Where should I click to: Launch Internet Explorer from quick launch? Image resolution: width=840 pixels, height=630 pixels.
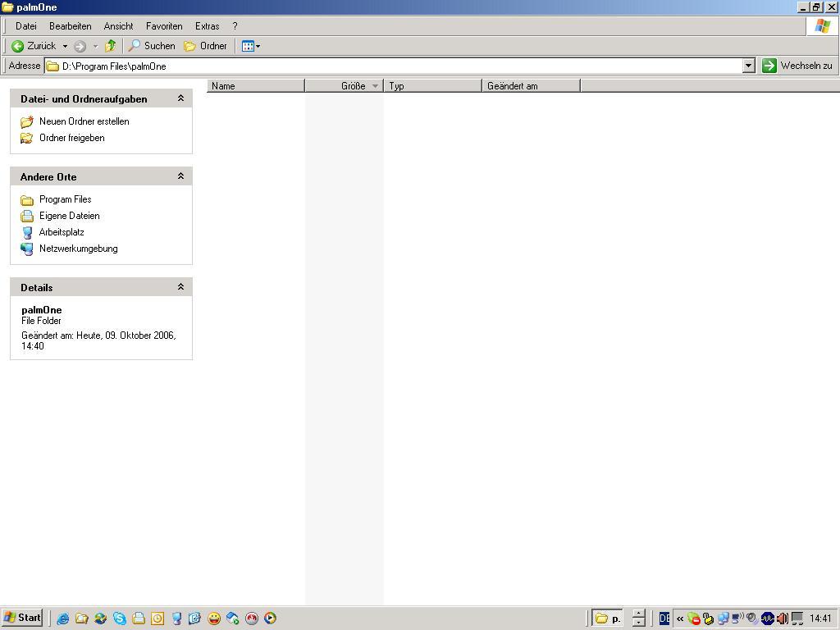[x=62, y=619]
